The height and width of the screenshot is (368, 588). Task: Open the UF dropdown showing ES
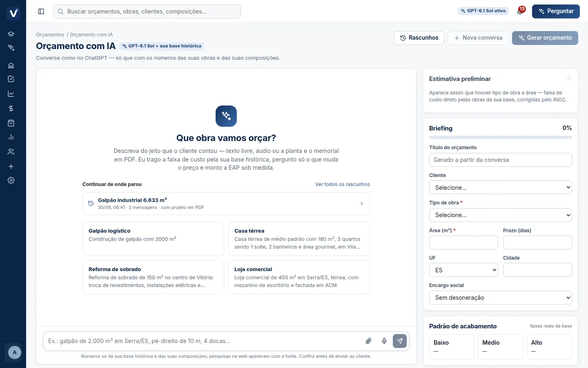click(463, 270)
